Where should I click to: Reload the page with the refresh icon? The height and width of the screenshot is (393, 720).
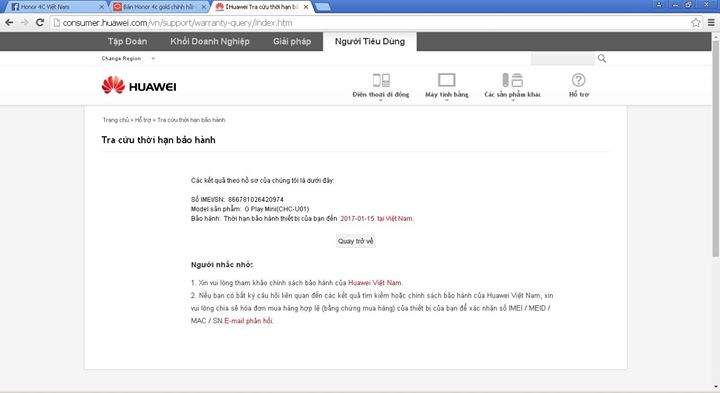coord(40,22)
